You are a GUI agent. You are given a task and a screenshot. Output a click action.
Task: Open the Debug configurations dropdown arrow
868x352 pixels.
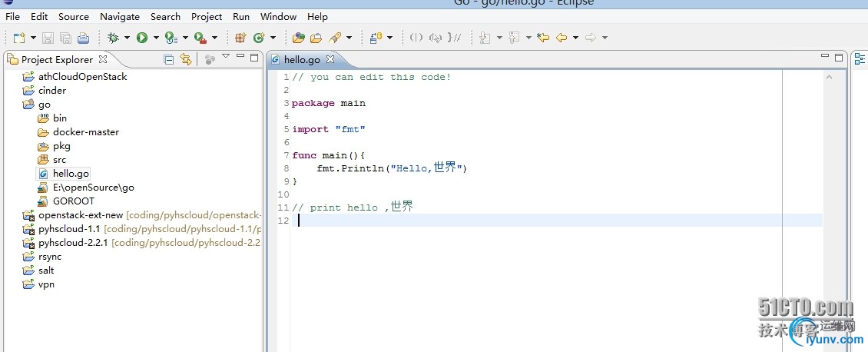point(127,38)
